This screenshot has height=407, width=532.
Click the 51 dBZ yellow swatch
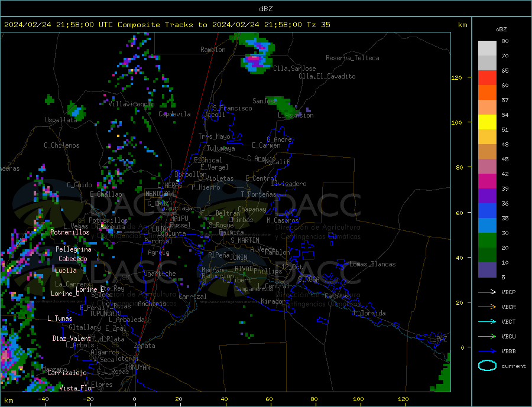[x=487, y=122]
